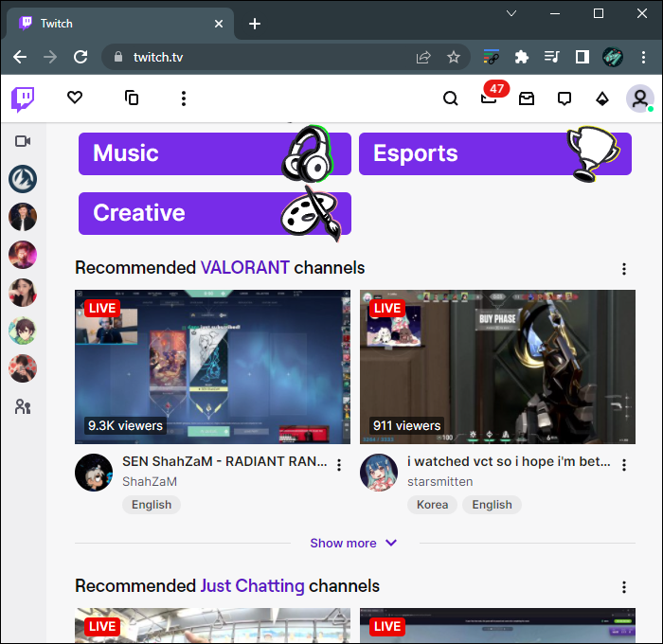The width and height of the screenshot is (663, 644).
Task: Click starsmitten's channel avatar
Action: 379,473
